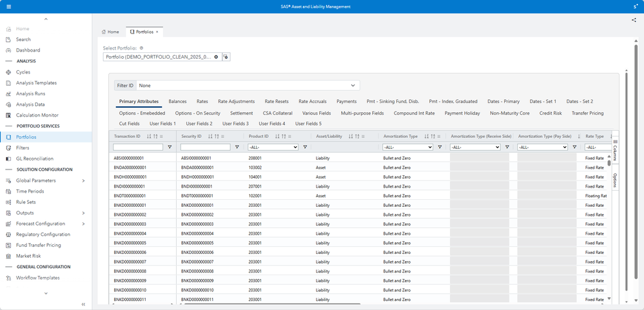The width and height of the screenshot is (644, 310).
Task: Click the sidebar scroll-down chevron
Action: coord(46,293)
